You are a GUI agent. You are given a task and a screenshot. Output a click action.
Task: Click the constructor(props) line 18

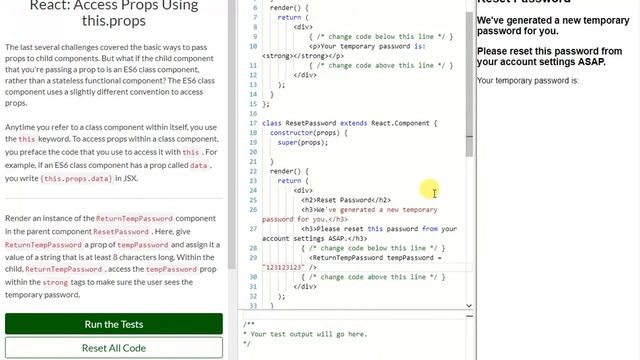[309, 133]
